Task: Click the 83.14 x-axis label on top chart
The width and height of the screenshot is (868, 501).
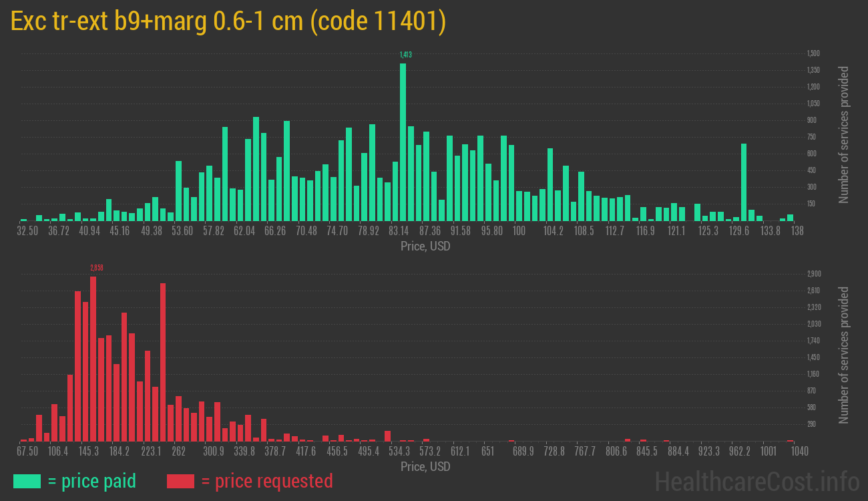Action: pyautogui.click(x=399, y=230)
